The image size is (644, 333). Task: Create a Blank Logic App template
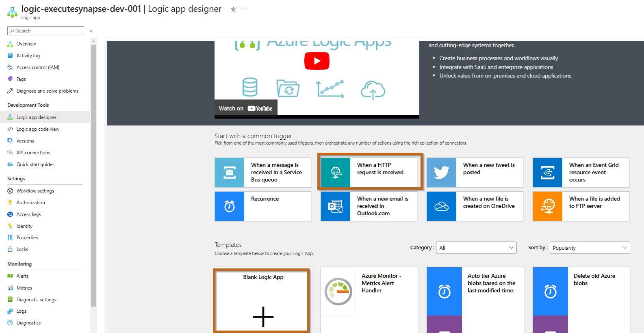click(x=263, y=301)
